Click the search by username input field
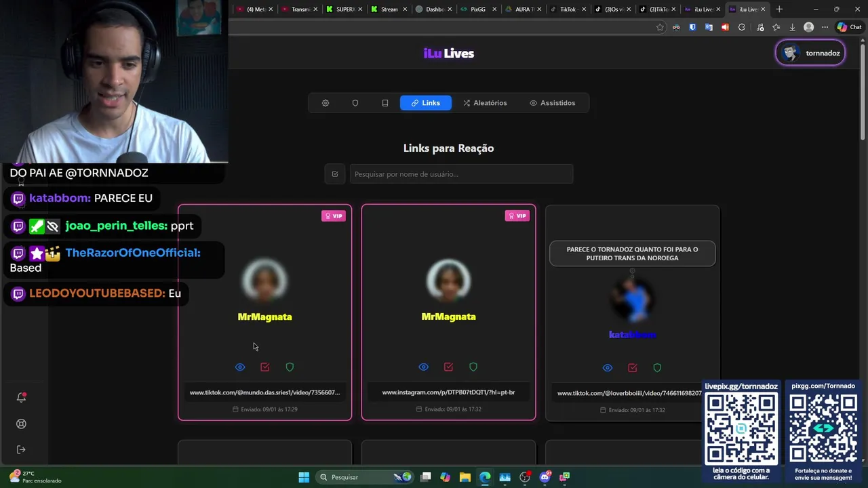This screenshot has height=488, width=868. coord(461,174)
